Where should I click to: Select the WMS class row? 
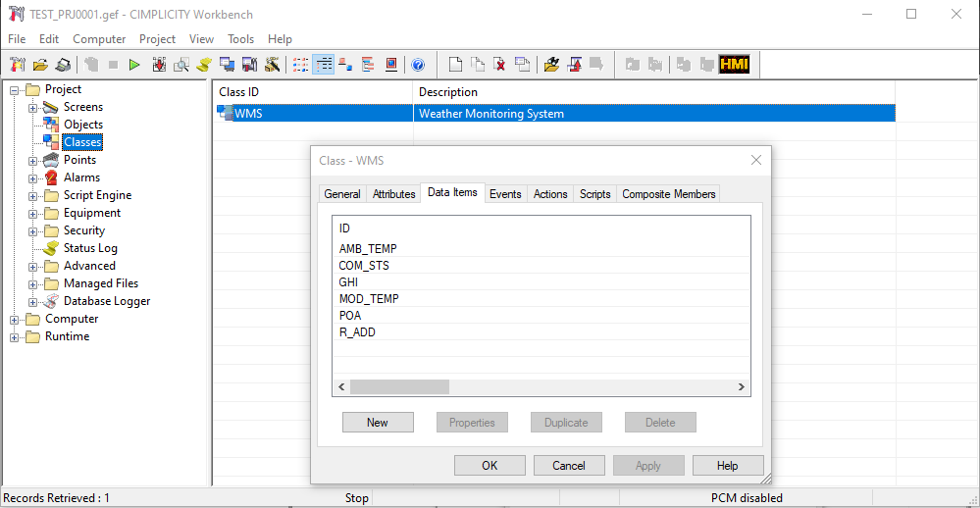coord(555,113)
